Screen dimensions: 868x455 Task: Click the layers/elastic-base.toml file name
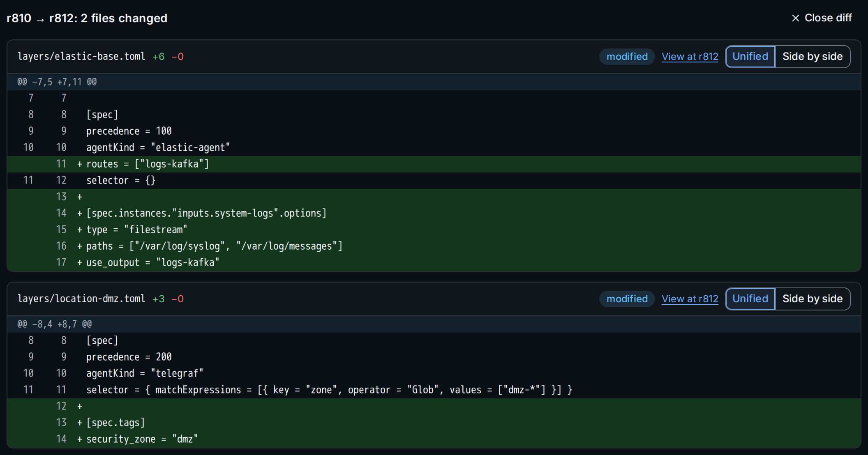coord(81,57)
